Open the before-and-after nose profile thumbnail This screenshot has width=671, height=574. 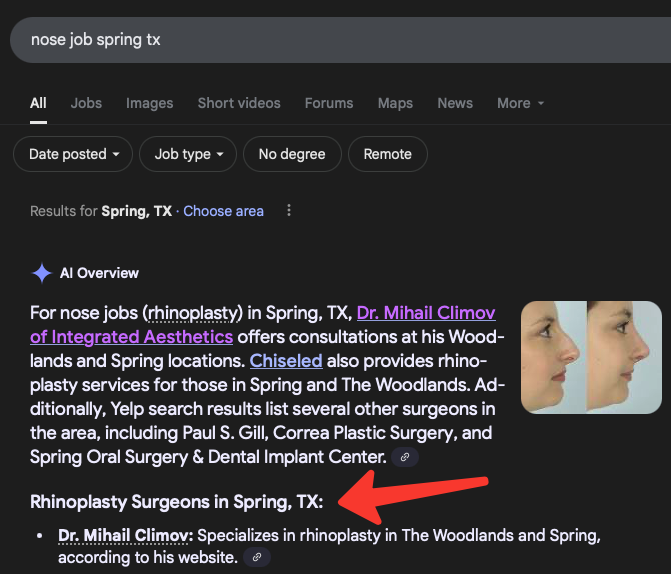tap(591, 357)
